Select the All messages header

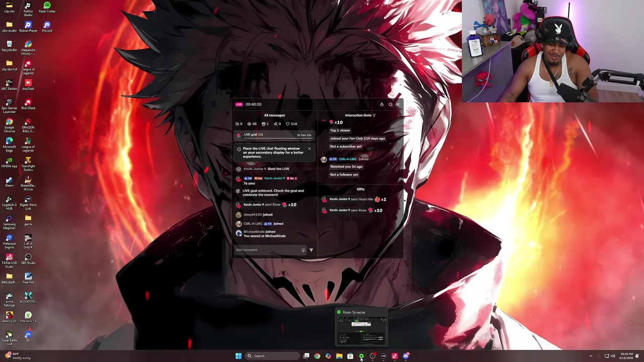274,115
